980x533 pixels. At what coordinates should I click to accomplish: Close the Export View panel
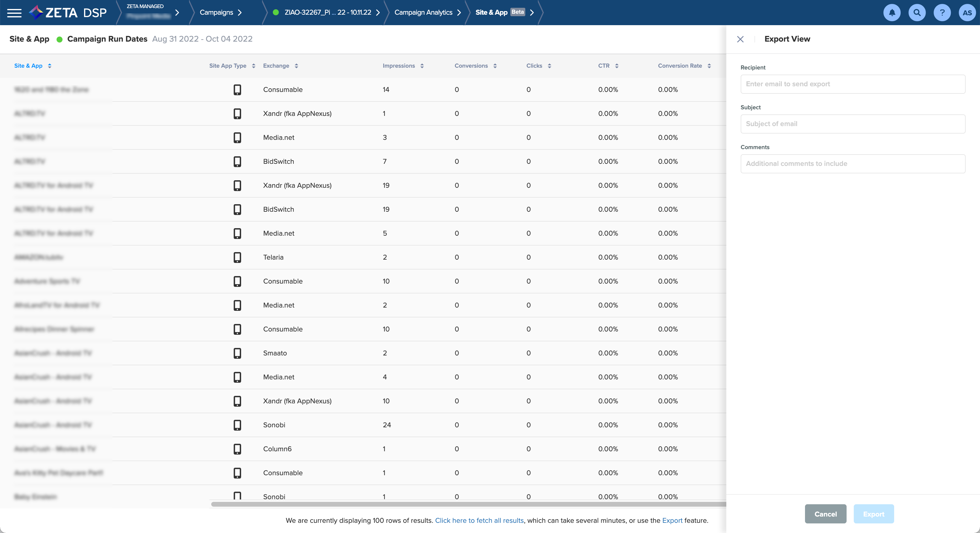[x=740, y=39]
